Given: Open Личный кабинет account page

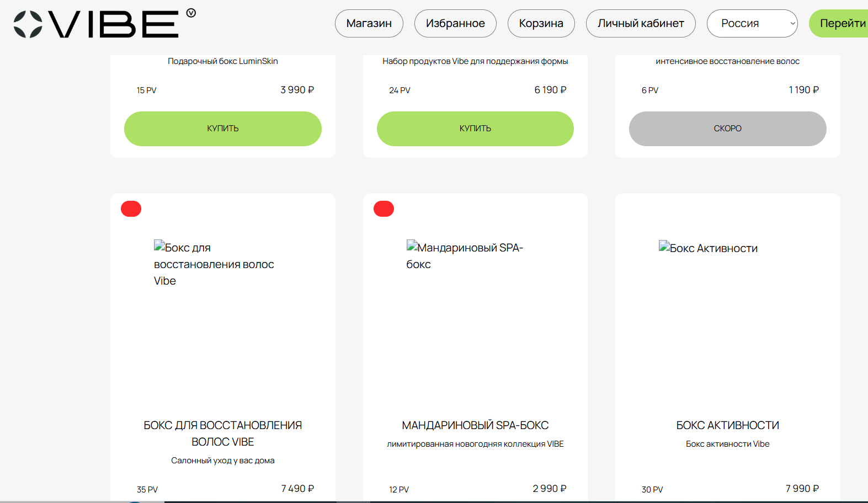Looking at the screenshot, I should tap(640, 24).
